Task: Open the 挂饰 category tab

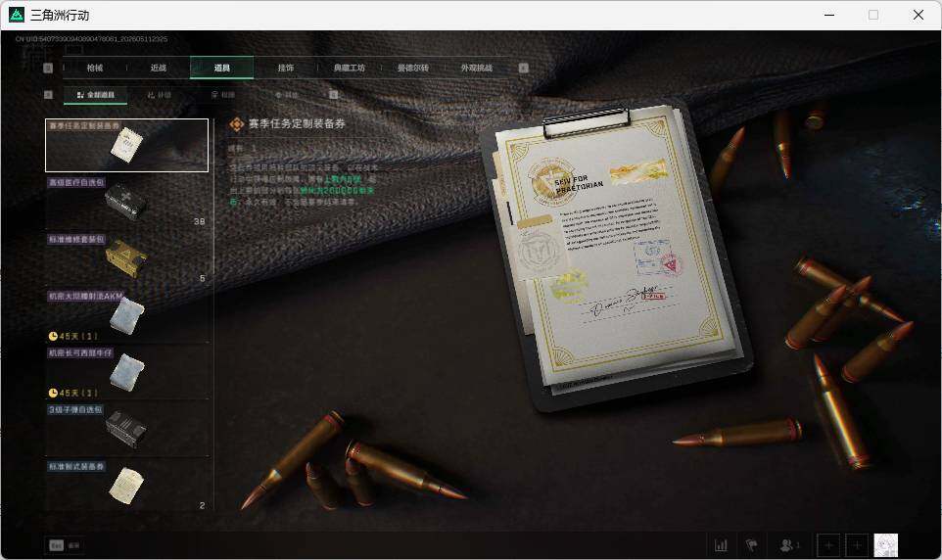Action: 285,68
